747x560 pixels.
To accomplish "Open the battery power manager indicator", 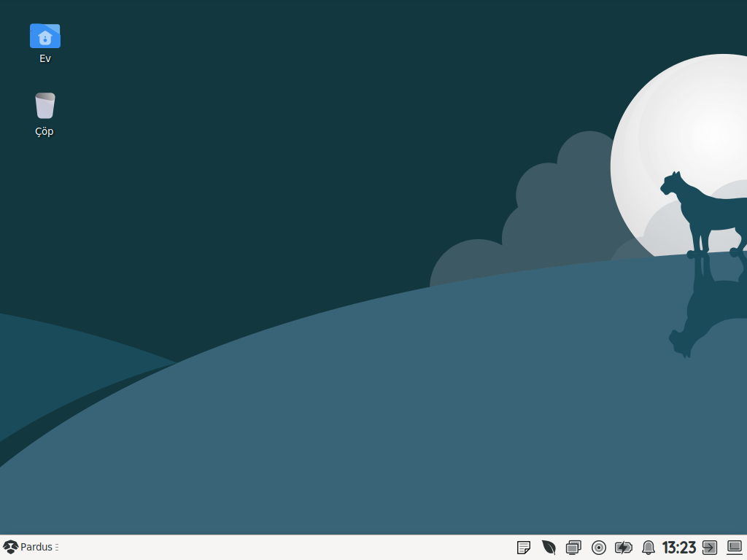I will [624, 548].
